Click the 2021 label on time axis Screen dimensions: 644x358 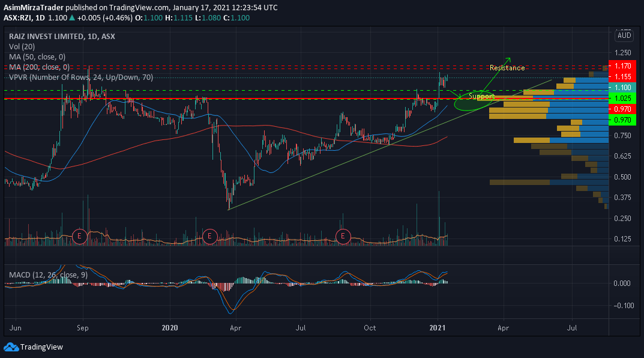click(438, 327)
